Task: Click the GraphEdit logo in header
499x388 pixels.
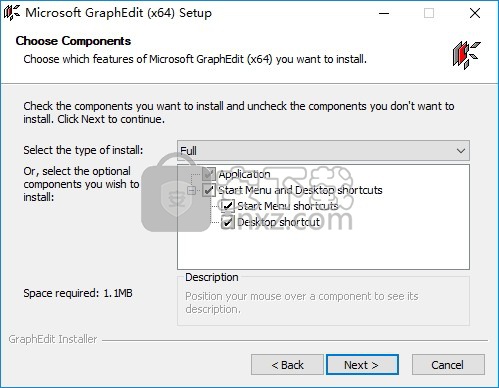Action: pos(466,55)
